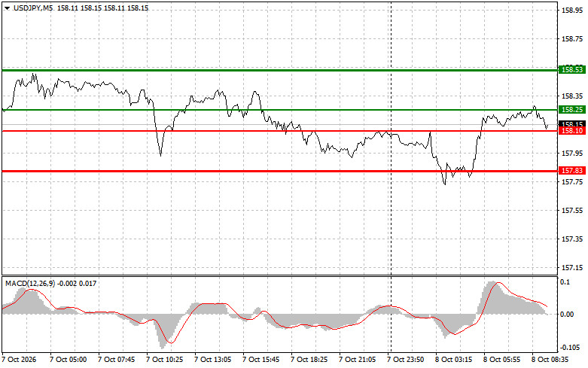Image resolution: width=588 pixels, height=368 pixels.
Task: Click the 157.35 price scale value
Action: [x=572, y=239]
